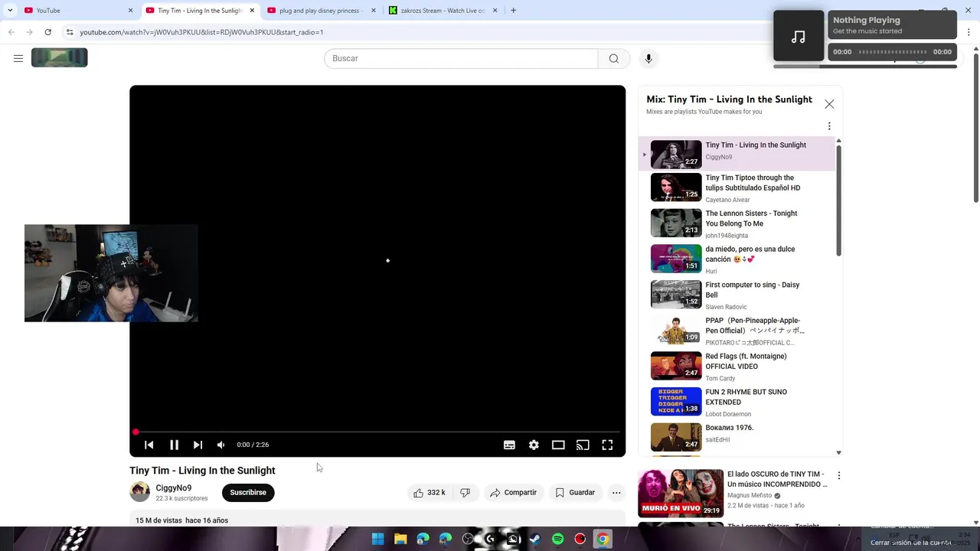Viewport: 980px width, 551px height.
Task: Open CiggyNo9 channel name link
Action: 174,488
